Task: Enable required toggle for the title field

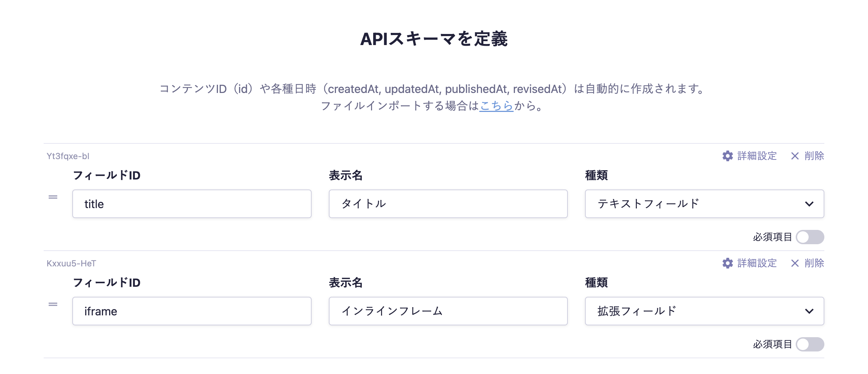Action: click(810, 237)
